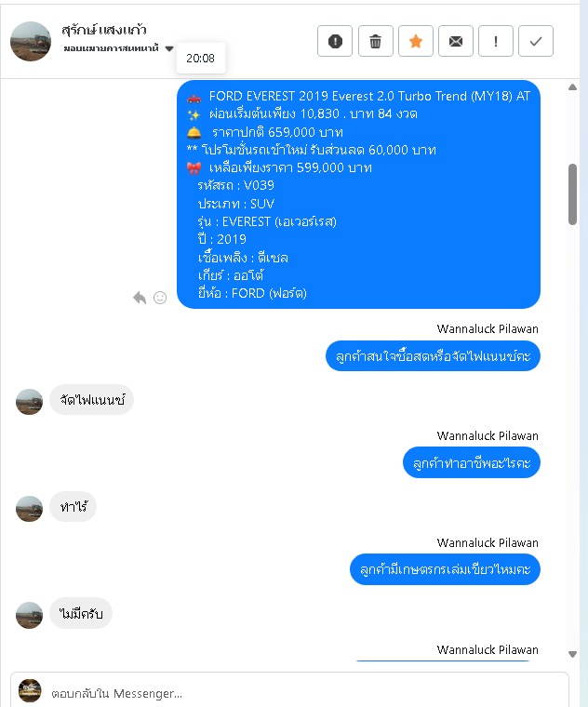Screen dimensions: 588x707
Task: Open emoji reaction smiley icon
Action: tap(160, 298)
